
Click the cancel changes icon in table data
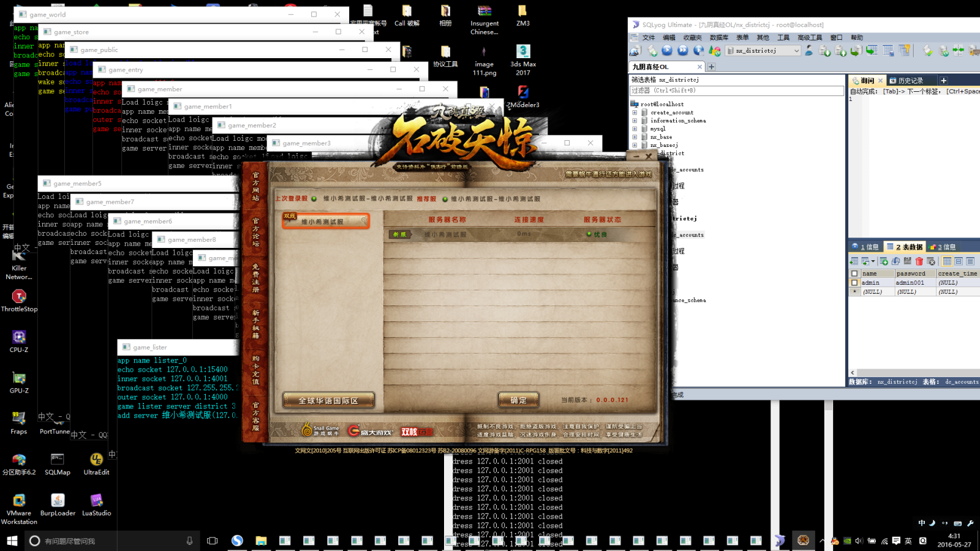(x=931, y=261)
